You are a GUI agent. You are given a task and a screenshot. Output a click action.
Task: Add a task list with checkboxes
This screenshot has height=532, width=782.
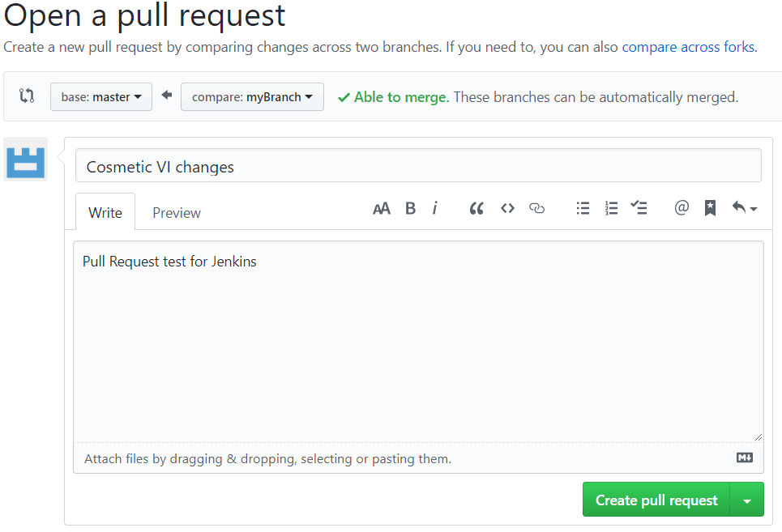click(x=639, y=209)
